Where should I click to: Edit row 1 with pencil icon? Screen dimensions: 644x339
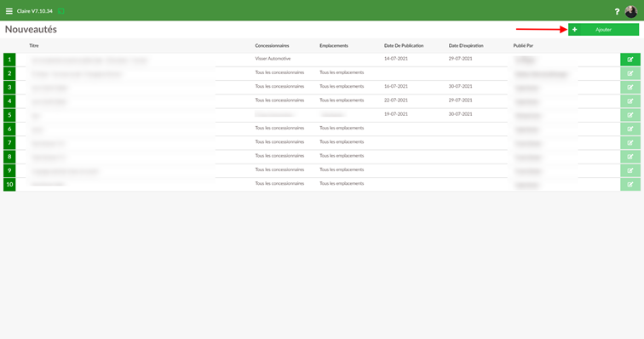(x=630, y=60)
